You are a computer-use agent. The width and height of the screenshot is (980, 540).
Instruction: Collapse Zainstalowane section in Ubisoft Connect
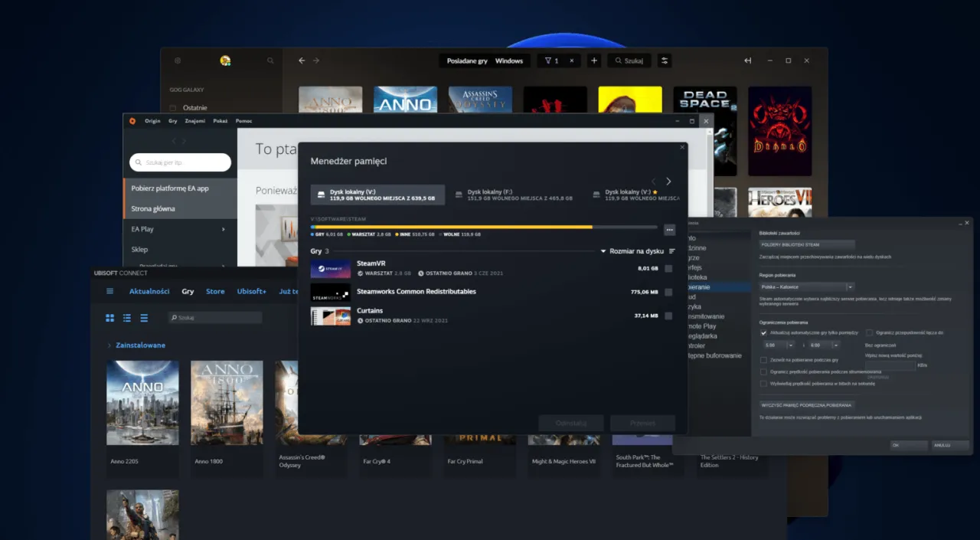tap(109, 345)
